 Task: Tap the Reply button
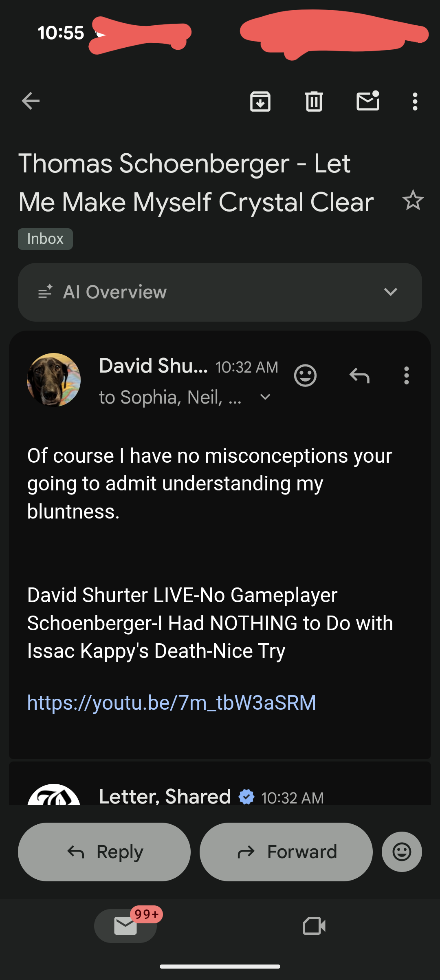click(104, 852)
